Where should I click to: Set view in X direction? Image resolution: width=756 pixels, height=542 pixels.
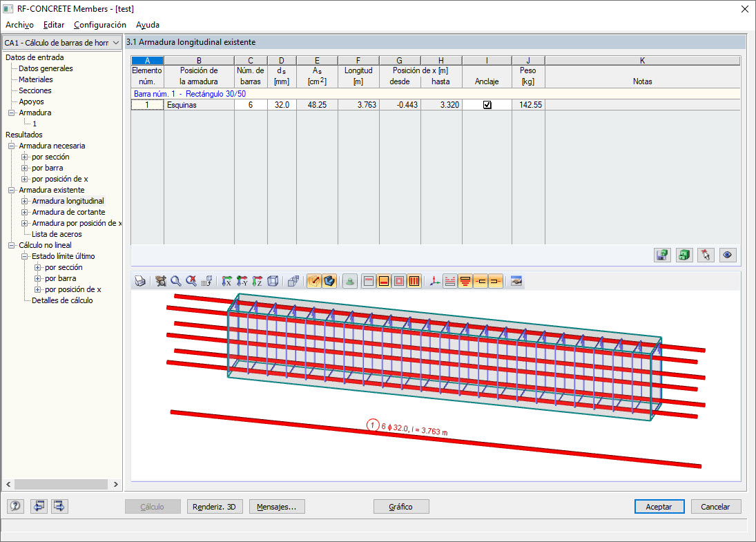tap(226, 281)
